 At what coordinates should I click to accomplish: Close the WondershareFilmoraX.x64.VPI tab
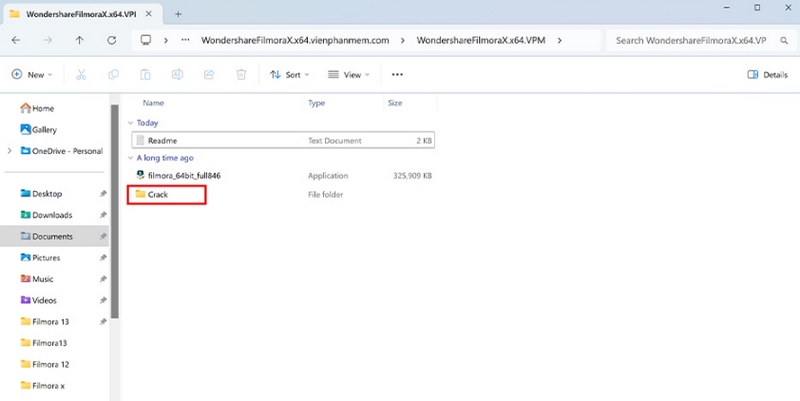pos(148,14)
